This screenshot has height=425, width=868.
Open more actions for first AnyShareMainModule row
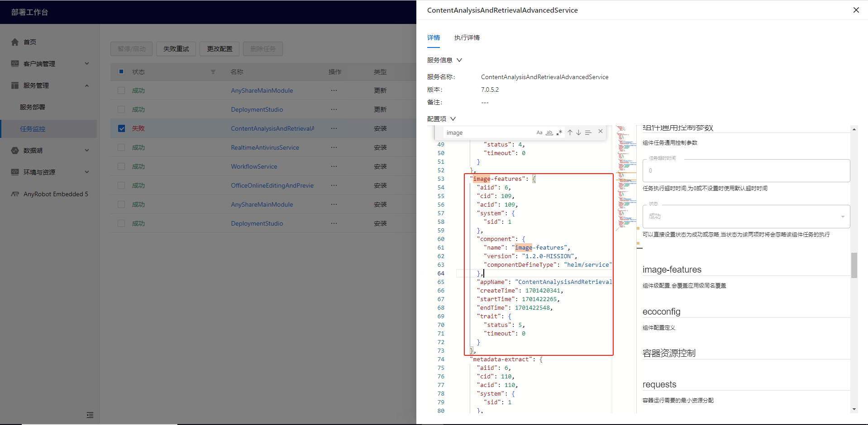[x=334, y=90]
